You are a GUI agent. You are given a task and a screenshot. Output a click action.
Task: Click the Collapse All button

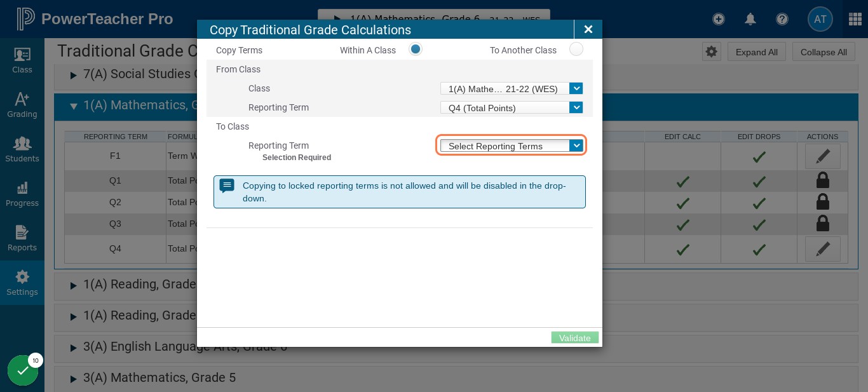(824, 52)
